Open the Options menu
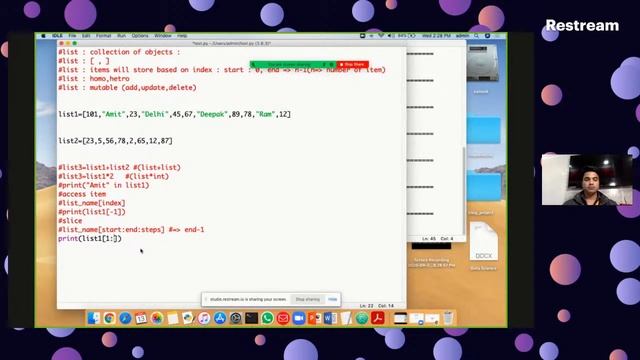640x360 pixels. point(140,36)
